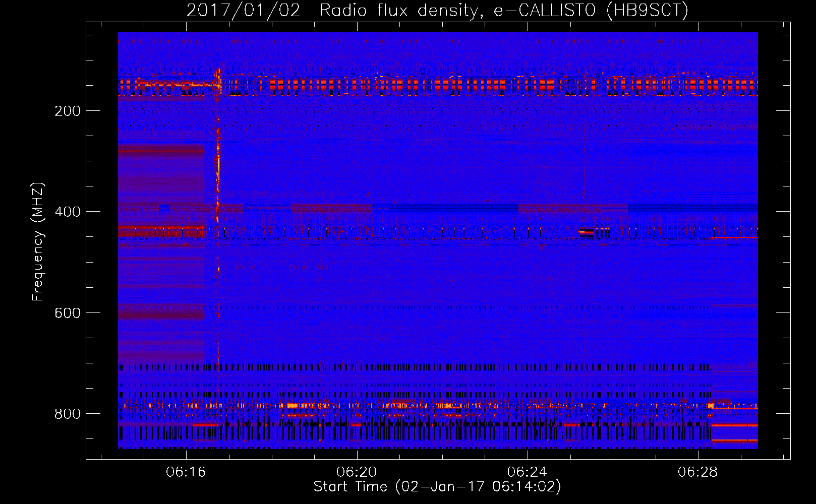
Task: Click the 200 frequency tick label
Action: coord(68,111)
